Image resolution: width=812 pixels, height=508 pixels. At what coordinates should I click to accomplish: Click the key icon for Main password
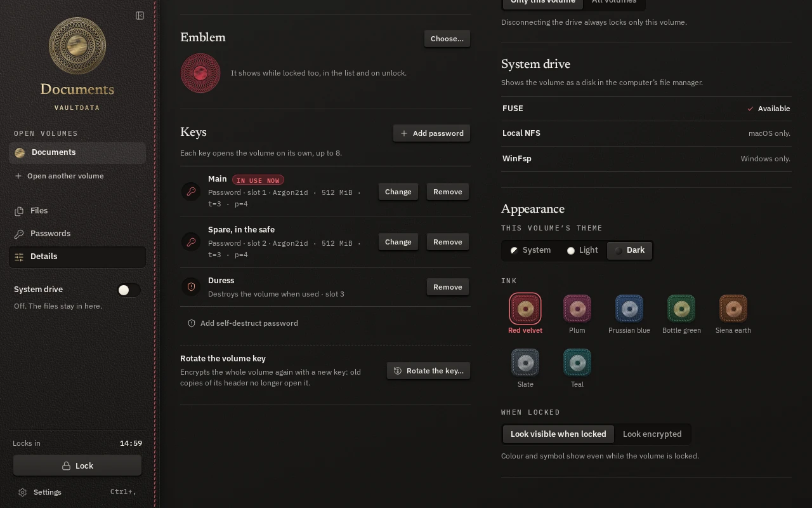[191, 191]
